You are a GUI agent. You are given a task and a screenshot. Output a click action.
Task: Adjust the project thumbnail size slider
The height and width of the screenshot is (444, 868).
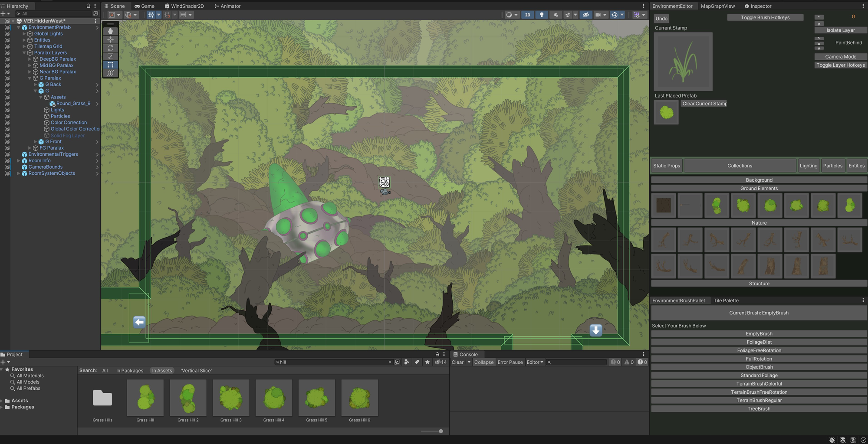tap(441, 431)
